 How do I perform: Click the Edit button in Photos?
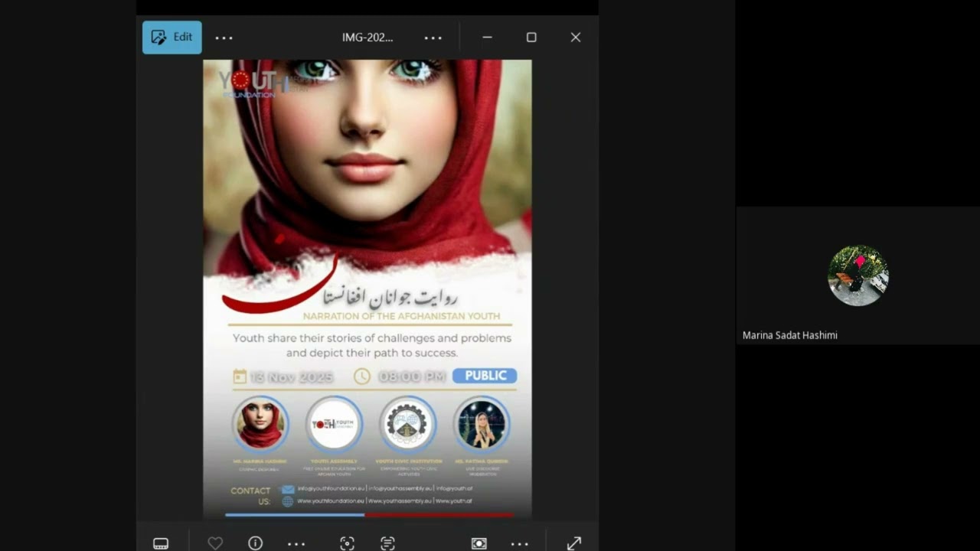[172, 37]
